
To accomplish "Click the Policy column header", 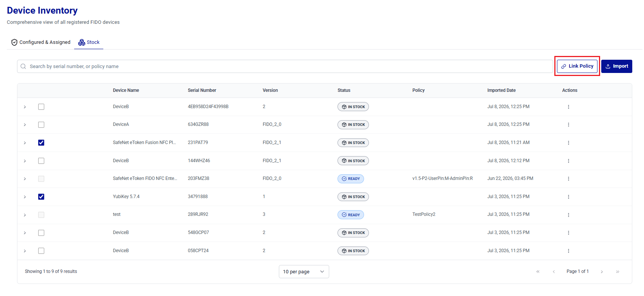I will click(x=418, y=90).
